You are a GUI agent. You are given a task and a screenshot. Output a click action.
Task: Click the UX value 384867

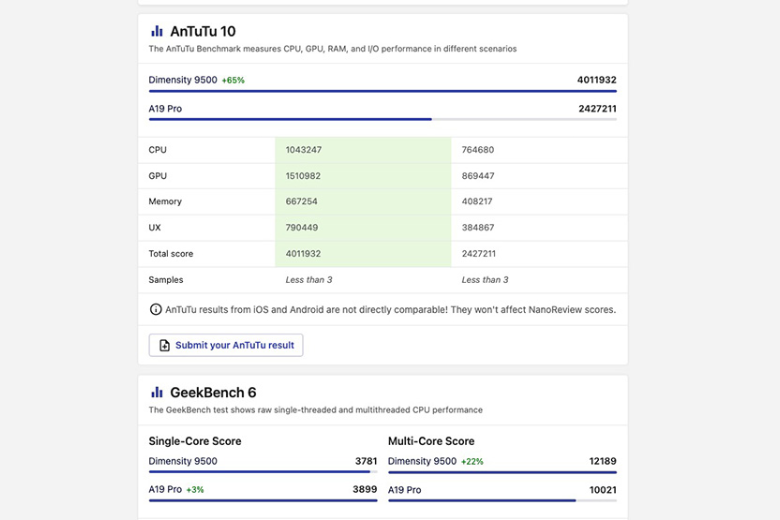[x=478, y=228]
